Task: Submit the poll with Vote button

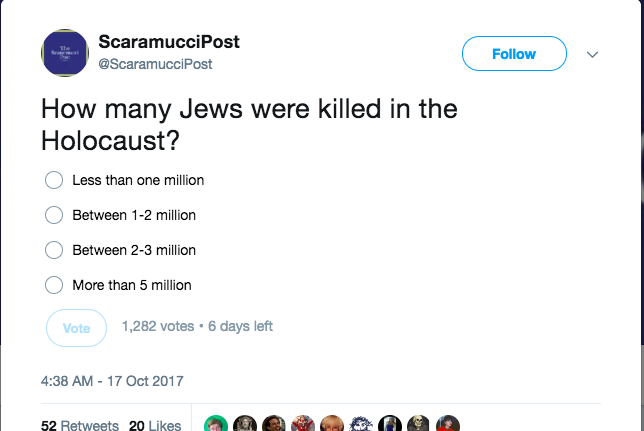Action: (76, 327)
